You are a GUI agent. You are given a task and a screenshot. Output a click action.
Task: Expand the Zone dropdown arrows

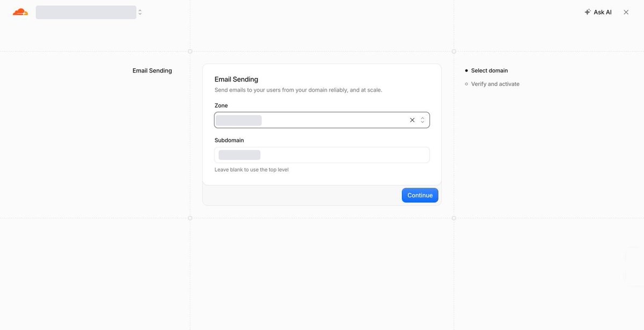click(x=422, y=120)
